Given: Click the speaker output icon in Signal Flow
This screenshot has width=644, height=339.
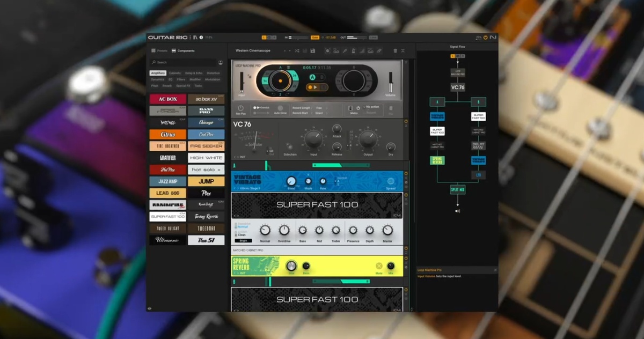Looking at the screenshot, I should [x=458, y=211].
